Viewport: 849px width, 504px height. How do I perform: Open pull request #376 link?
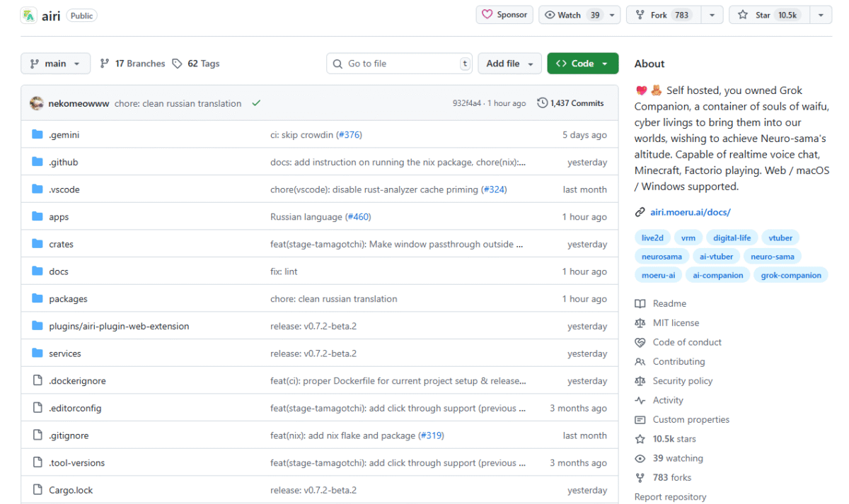[x=350, y=135]
